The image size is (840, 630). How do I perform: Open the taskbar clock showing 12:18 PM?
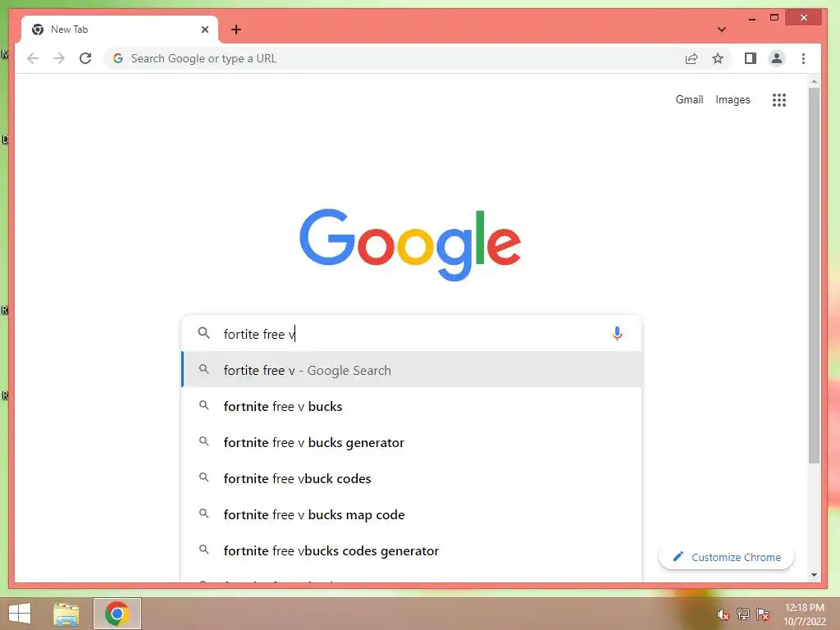coord(805,614)
